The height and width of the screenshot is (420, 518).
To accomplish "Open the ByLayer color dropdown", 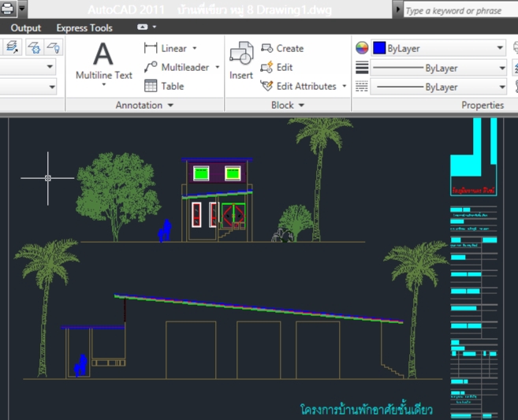I will coord(500,48).
